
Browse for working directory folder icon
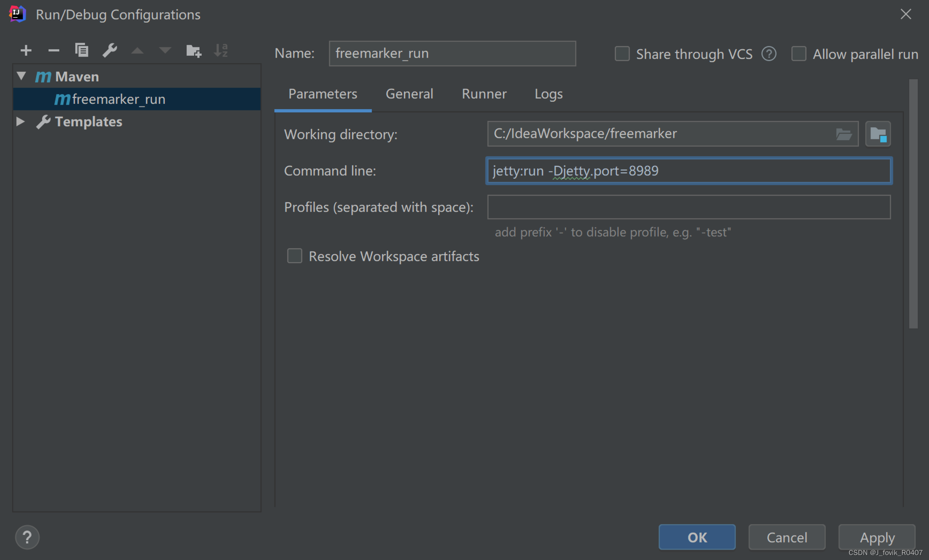[843, 134]
